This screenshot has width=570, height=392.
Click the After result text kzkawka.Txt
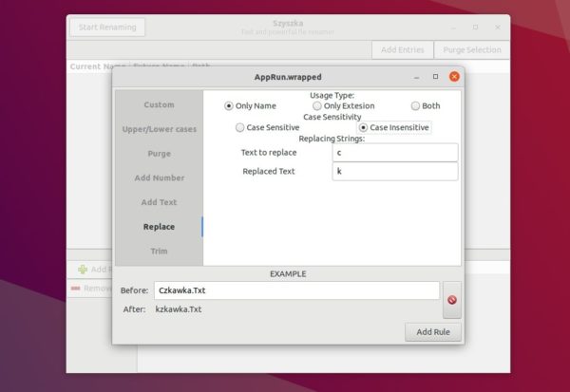(x=179, y=309)
